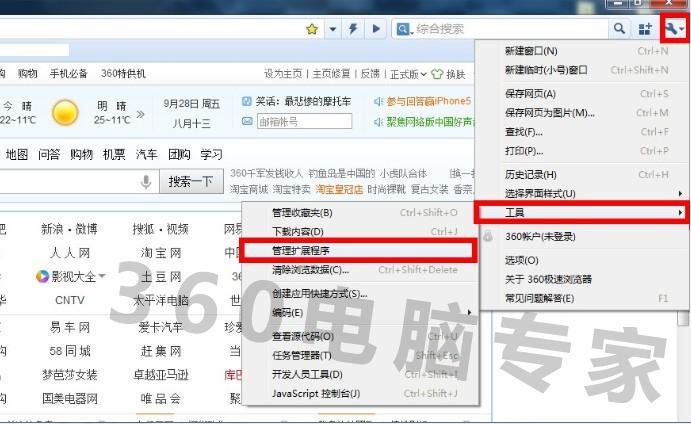Click the envelope mail icon

point(247,121)
